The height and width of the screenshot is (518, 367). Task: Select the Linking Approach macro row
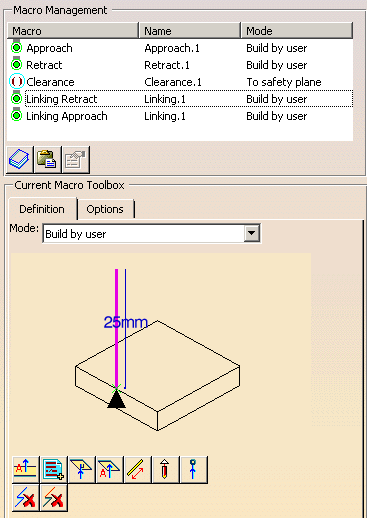pyautogui.click(x=180, y=116)
